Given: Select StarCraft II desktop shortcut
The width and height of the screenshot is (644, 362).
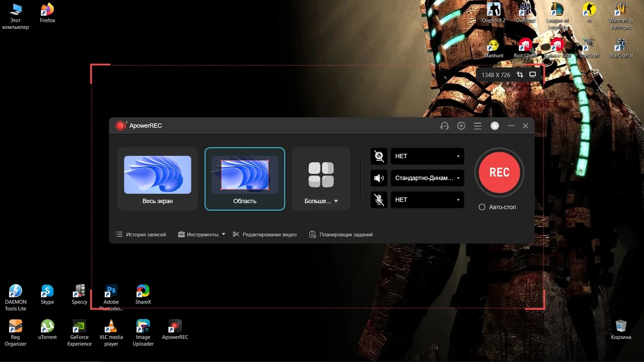Looking at the screenshot, I should pyautogui.click(x=621, y=48).
